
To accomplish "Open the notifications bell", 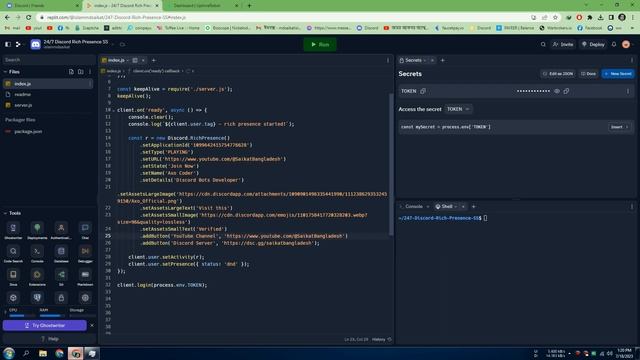I will tap(613, 44).
